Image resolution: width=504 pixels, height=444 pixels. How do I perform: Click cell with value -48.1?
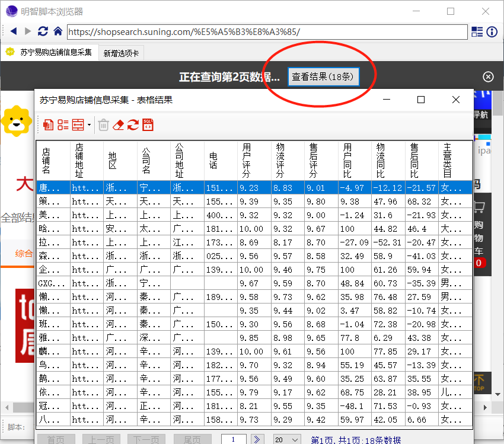coord(355,406)
